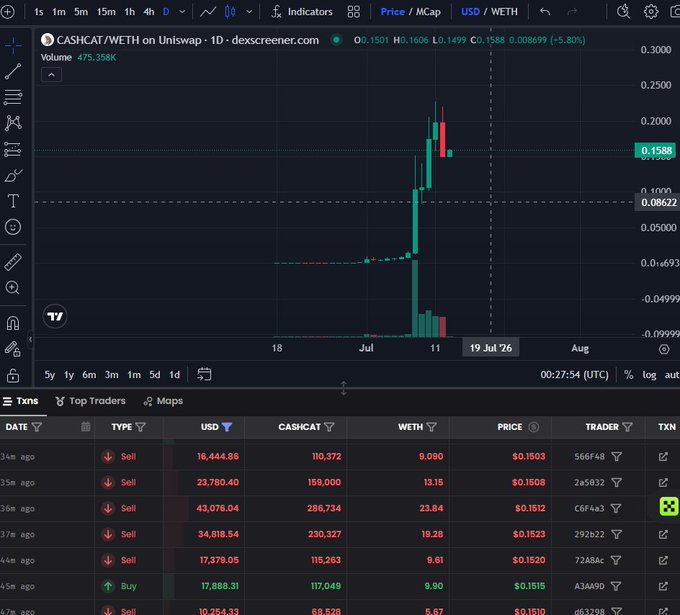This screenshot has height=615, width=680.
Task: Filter transactions by DATE
Action: 37,427
